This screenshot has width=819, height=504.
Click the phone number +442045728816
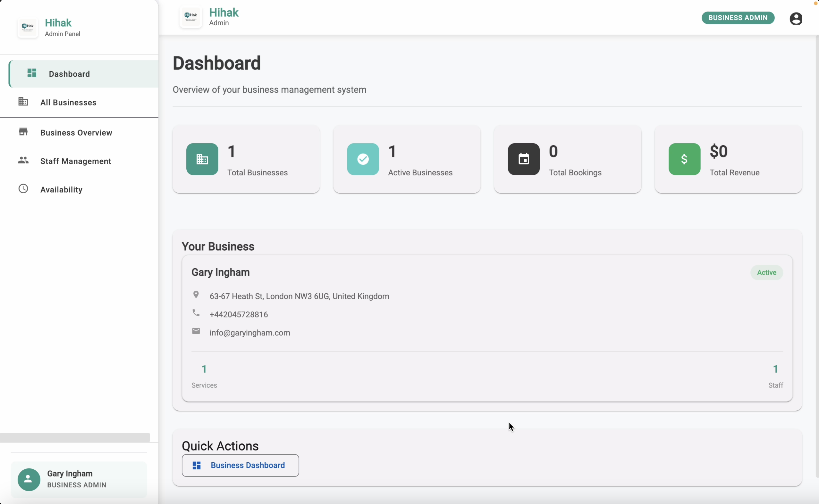click(x=239, y=314)
